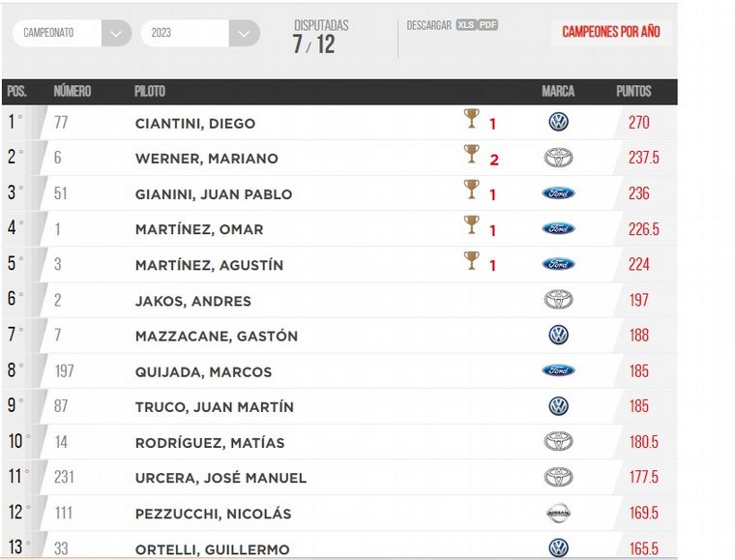Click the trophy icon beside Ciantini, Diego
Image resolution: width=735 pixels, height=560 pixels.
coord(471,119)
